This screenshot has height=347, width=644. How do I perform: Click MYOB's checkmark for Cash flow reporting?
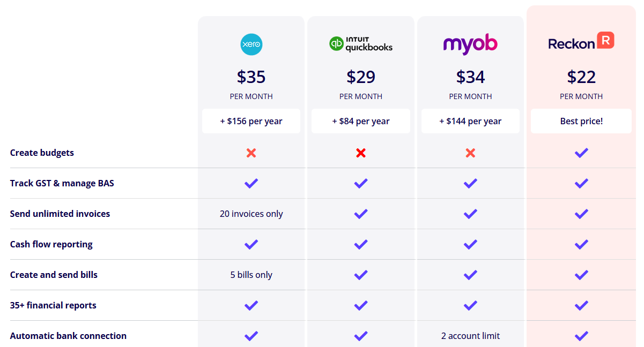pyautogui.click(x=470, y=245)
